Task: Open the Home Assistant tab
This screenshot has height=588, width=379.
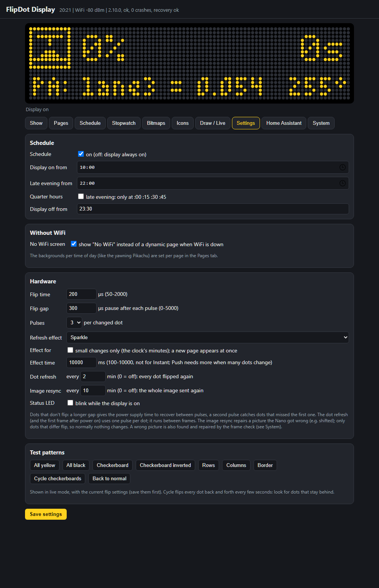Action: tap(284, 123)
